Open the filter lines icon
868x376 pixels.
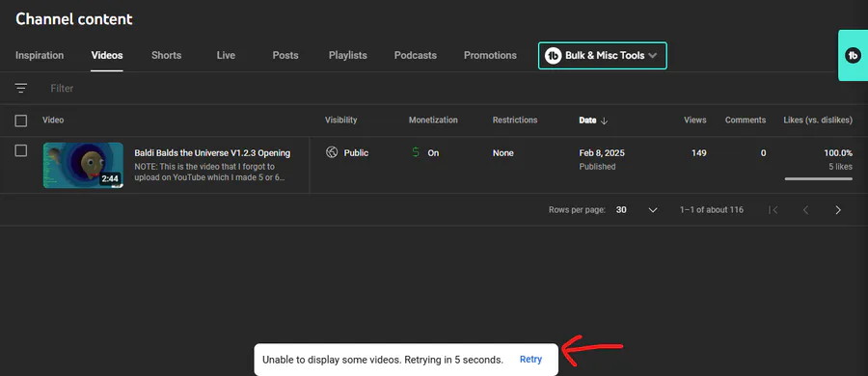tap(21, 88)
